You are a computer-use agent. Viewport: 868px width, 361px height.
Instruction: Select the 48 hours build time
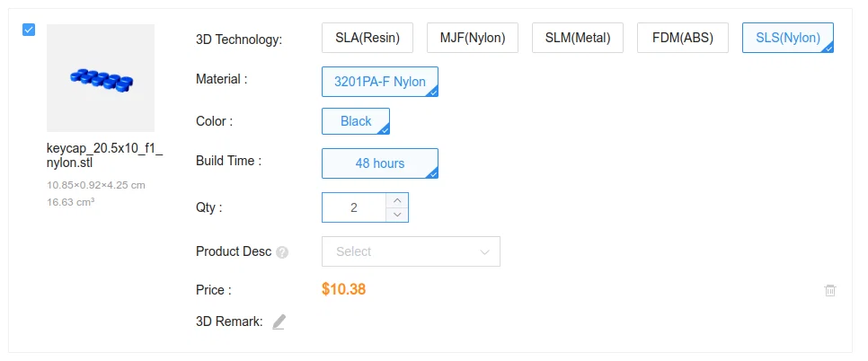pyautogui.click(x=379, y=163)
